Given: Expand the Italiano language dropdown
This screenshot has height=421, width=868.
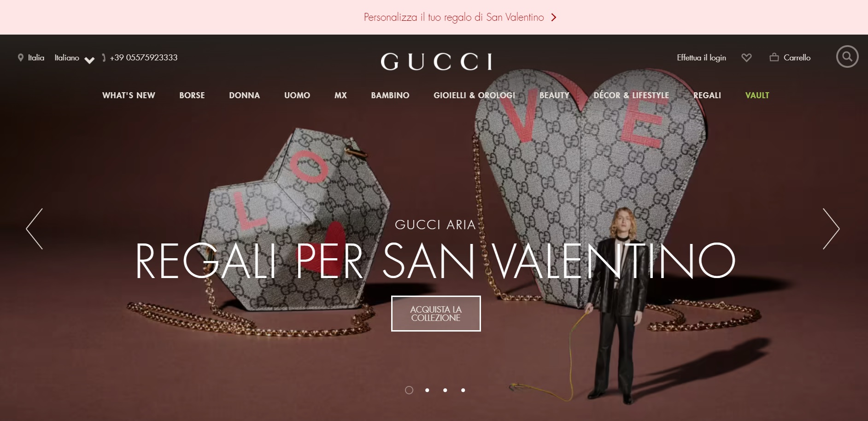Looking at the screenshot, I should pos(74,58).
